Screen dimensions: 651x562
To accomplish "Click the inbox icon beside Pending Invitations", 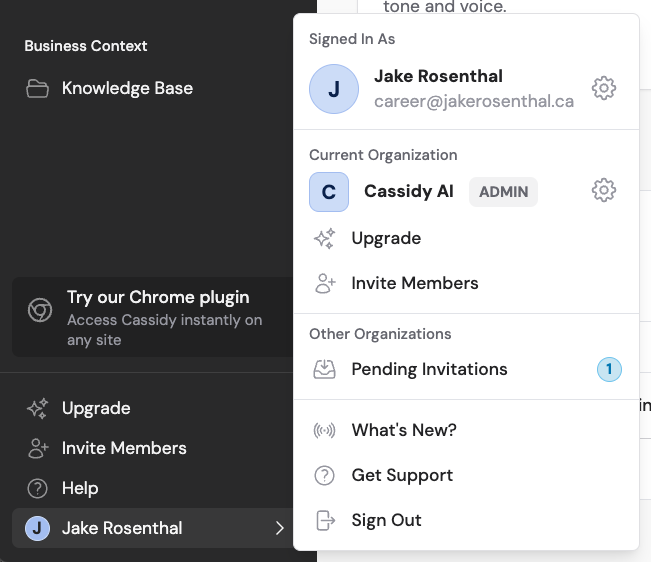I will [325, 369].
